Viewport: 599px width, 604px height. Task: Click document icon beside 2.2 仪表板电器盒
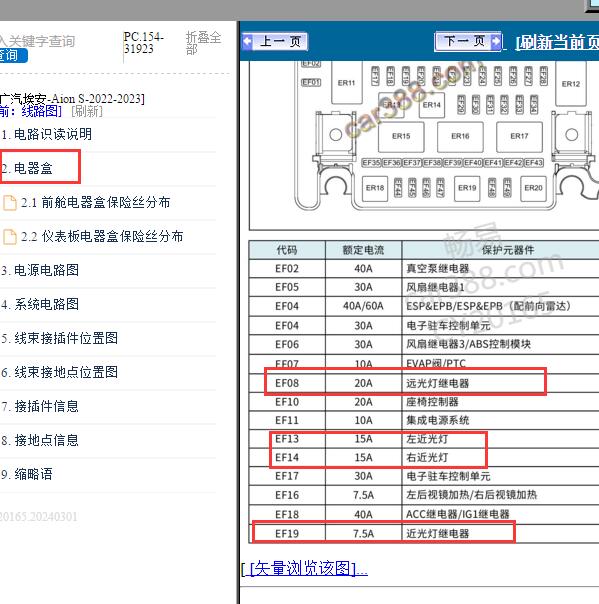(10, 237)
